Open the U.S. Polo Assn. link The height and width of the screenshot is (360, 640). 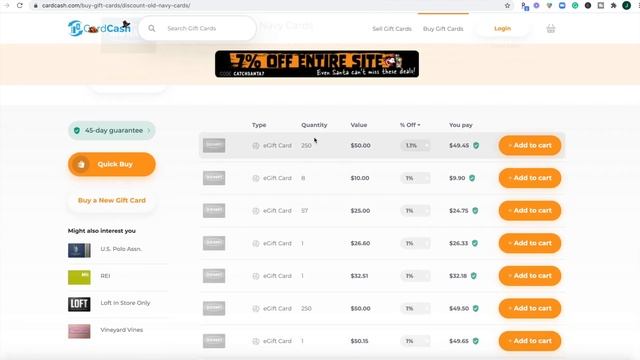click(x=121, y=249)
